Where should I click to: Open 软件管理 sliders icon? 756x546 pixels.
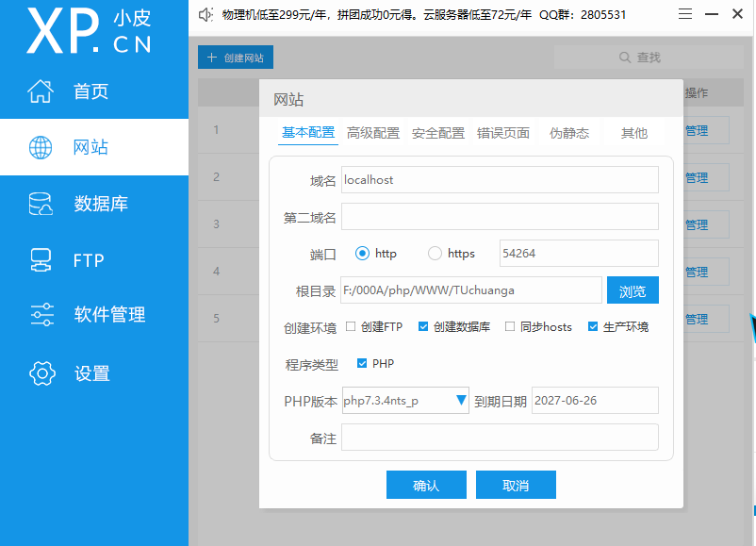[x=41, y=315]
